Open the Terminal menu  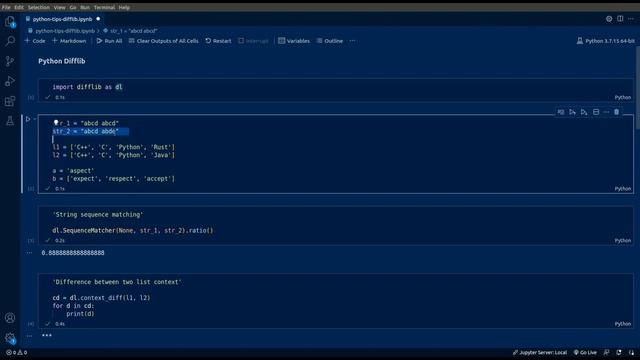104,7
